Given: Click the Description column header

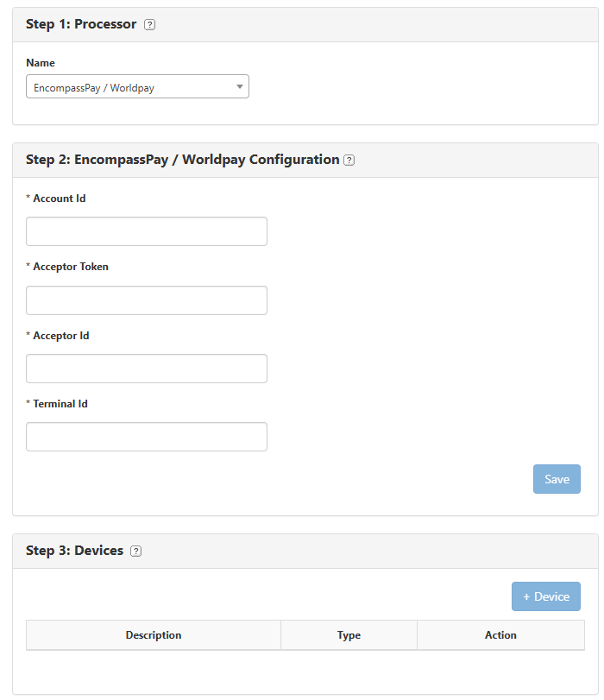Looking at the screenshot, I should pos(154,635).
